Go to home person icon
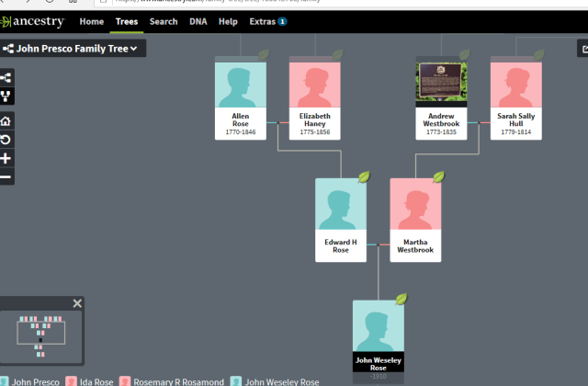Image resolution: width=588 pixels, height=386 pixels. tap(6, 121)
